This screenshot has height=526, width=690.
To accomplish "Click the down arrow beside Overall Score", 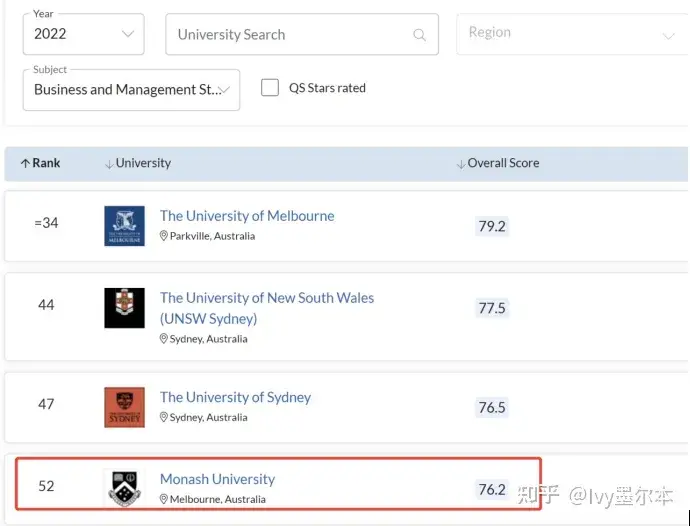I will (461, 164).
